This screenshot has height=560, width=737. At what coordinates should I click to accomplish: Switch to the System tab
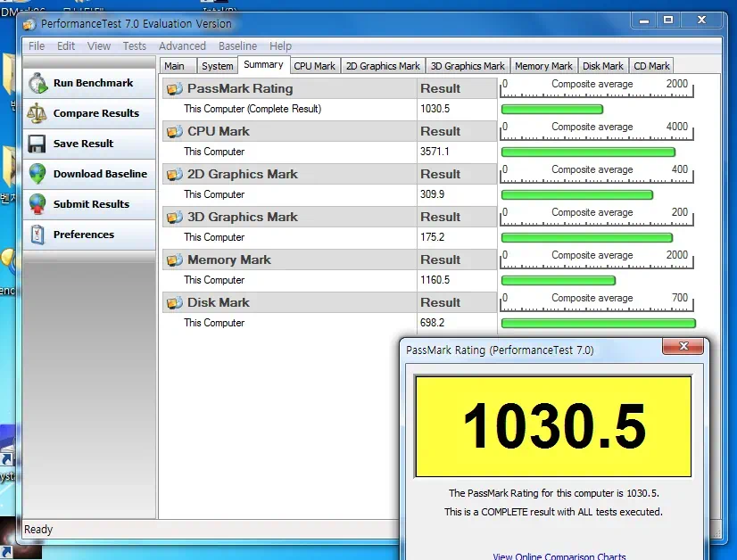(x=217, y=65)
